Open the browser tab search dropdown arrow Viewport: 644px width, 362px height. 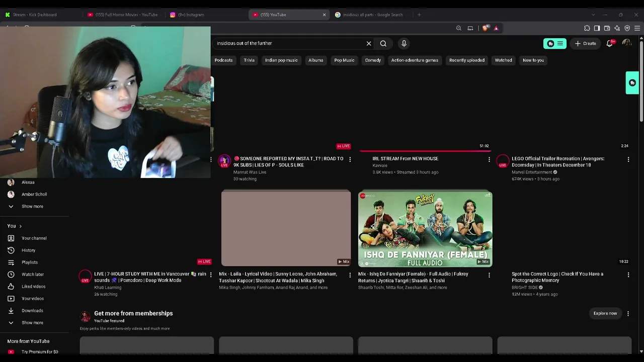(593, 15)
